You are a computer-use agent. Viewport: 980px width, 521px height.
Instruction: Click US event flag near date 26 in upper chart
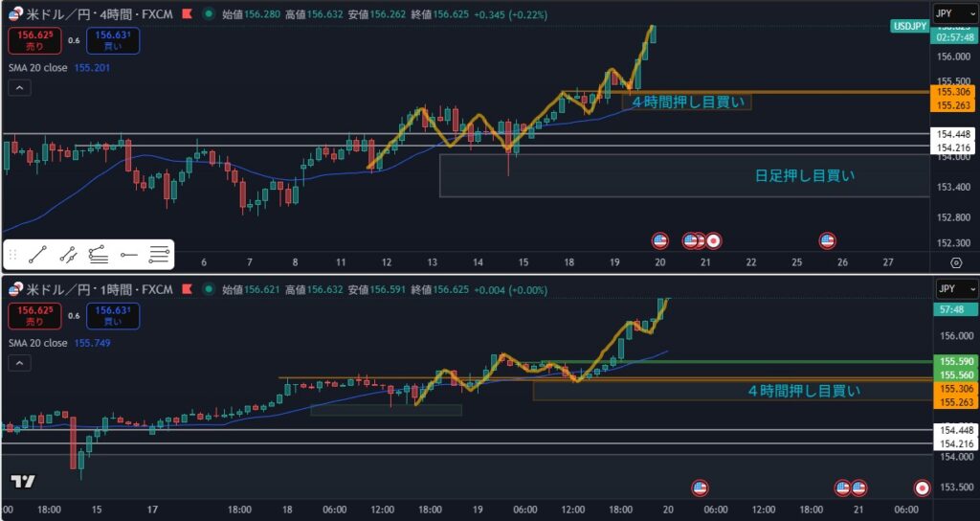tap(828, 240)
